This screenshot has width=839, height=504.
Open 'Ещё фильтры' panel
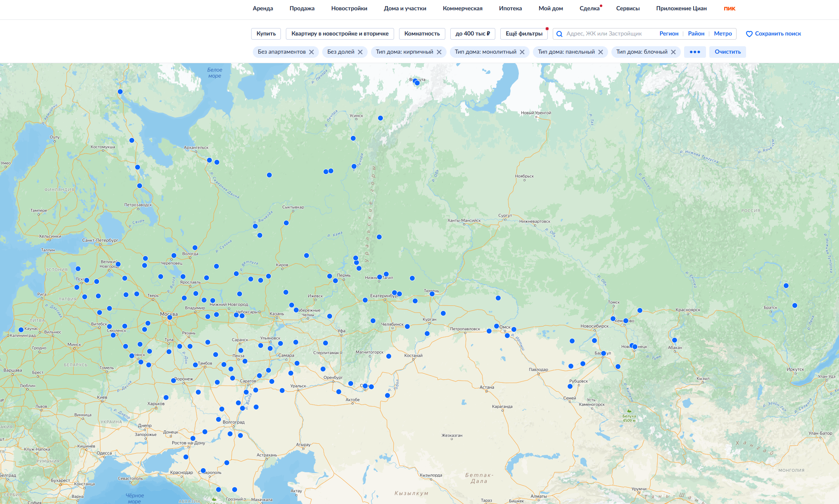click(x=524, y=34)
